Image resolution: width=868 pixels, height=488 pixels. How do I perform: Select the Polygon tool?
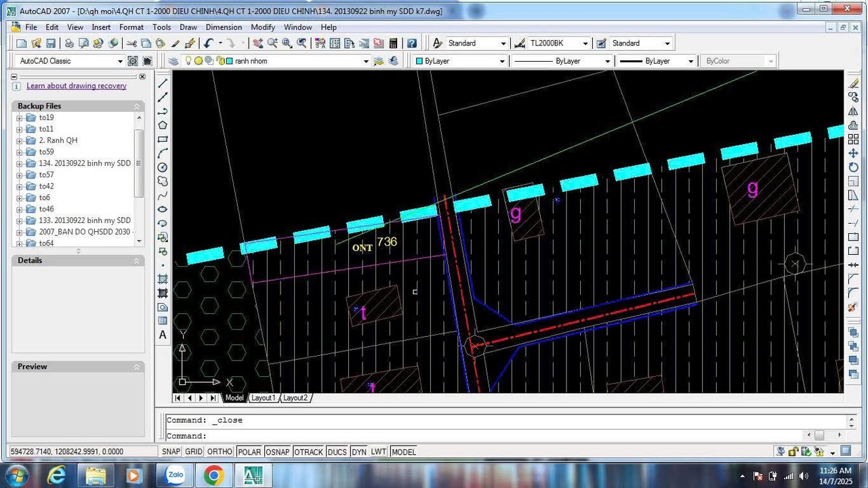(163, 125)
